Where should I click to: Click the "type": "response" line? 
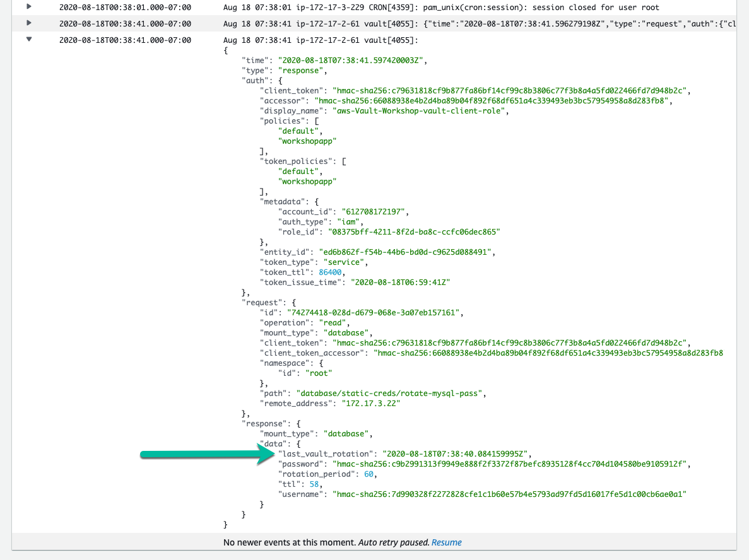(x=284, y=70)
